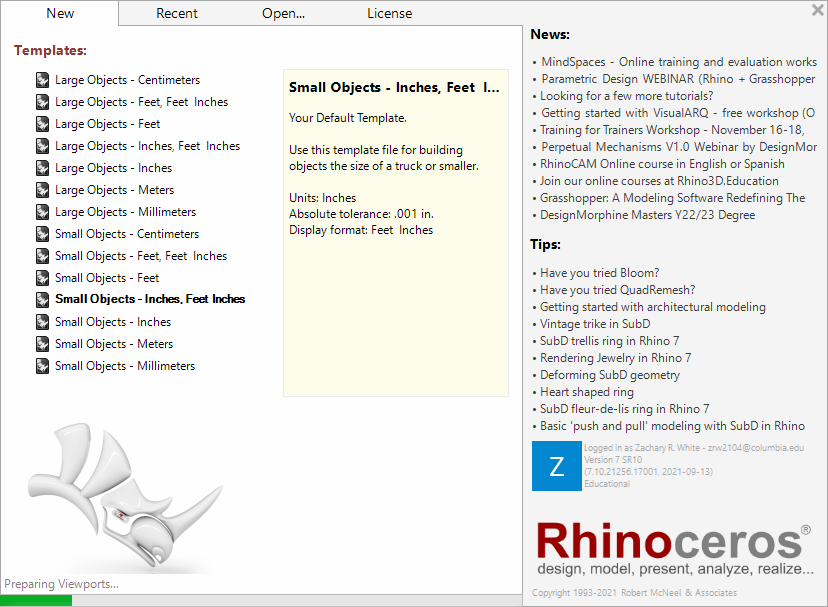Select Small Objects - Centimeters template

[x=127, y=234]
